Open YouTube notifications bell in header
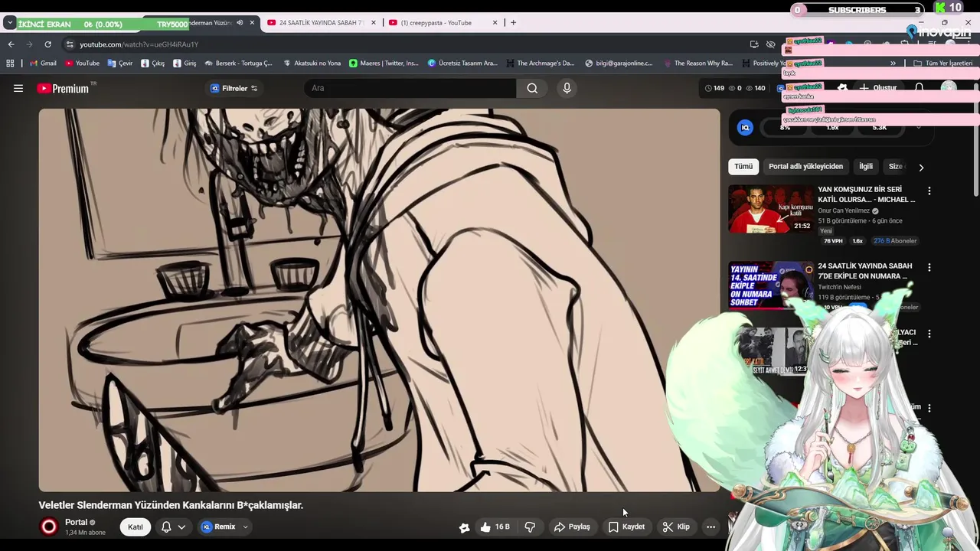The width and height of the screenshot is (980, 551). coord(919,88)
